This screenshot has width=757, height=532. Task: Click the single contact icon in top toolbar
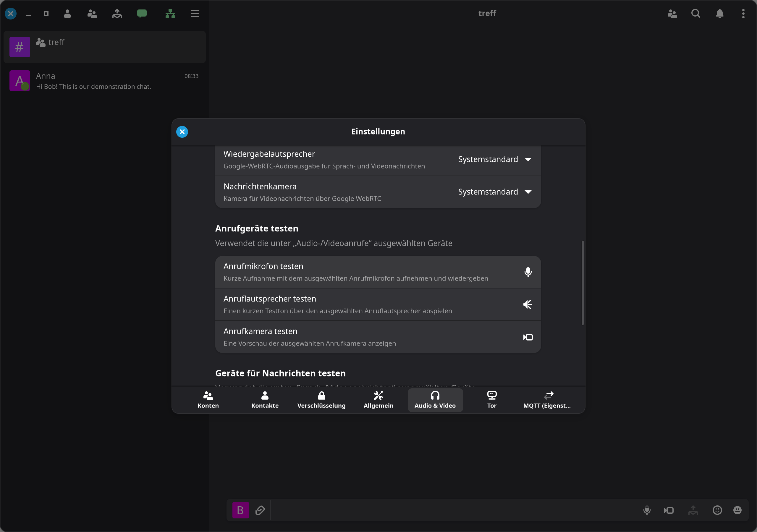pos(67,14)
